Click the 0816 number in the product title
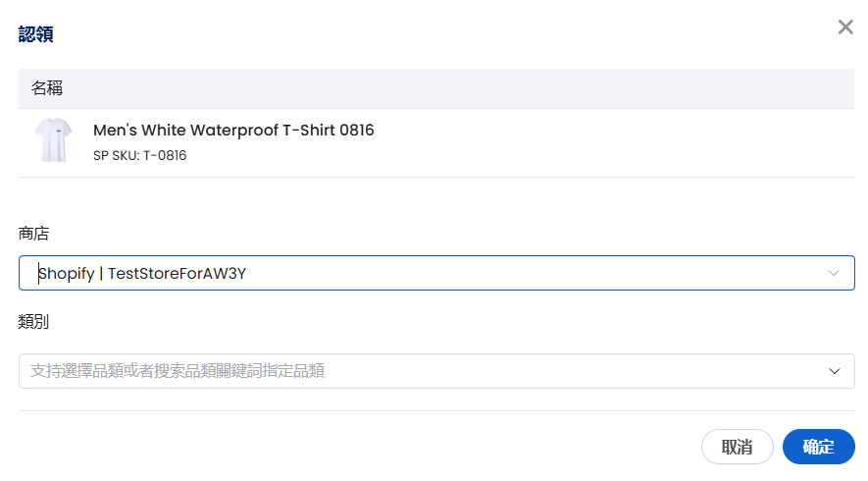This screenshot has width=868, height=481. tap(357, 130)
